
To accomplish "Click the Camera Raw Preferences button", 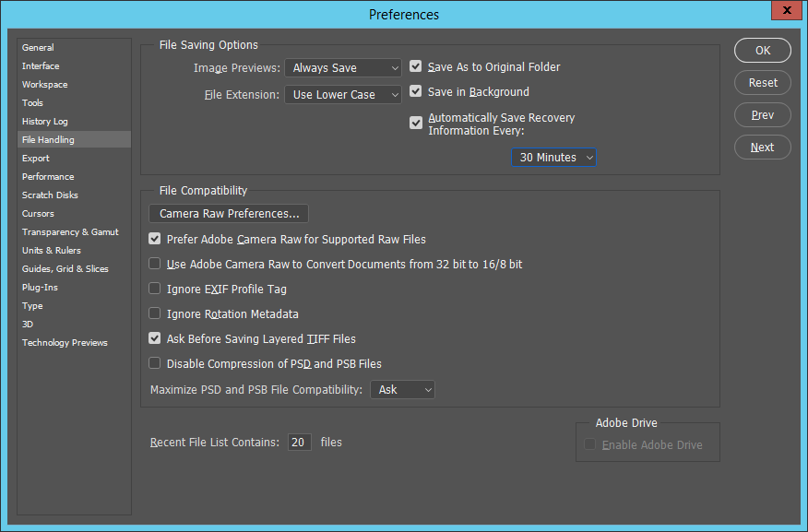I will [x=229, y=213].
